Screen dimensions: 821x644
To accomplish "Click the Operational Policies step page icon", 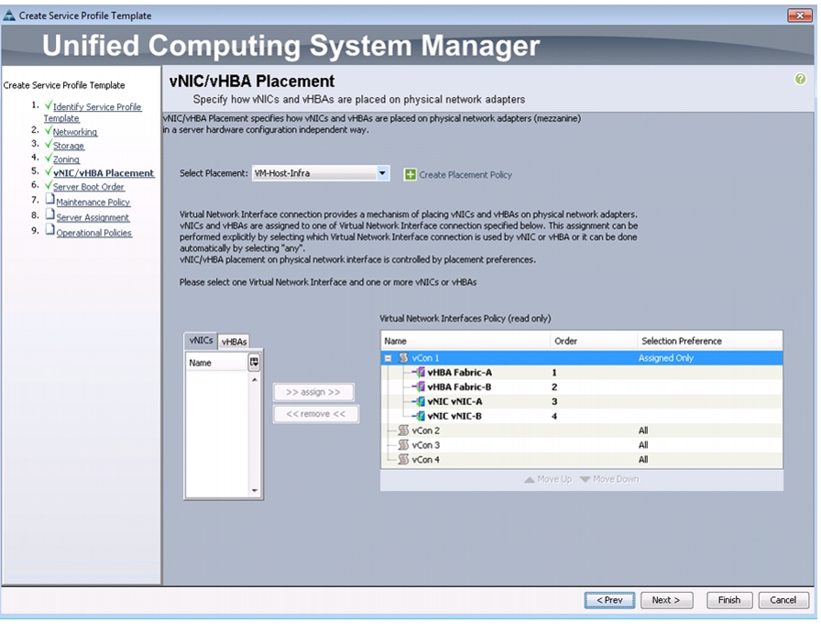I will tap(49, 229).
